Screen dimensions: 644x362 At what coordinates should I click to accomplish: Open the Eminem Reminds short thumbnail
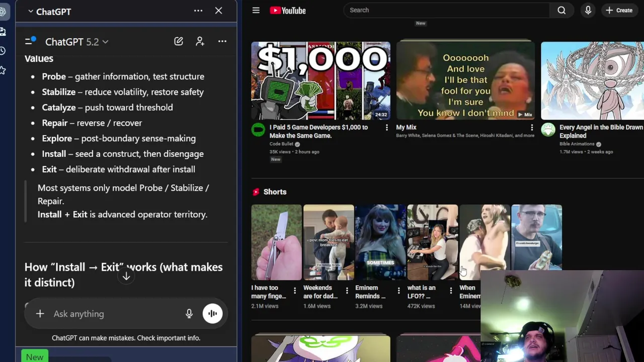coord(380,242)
